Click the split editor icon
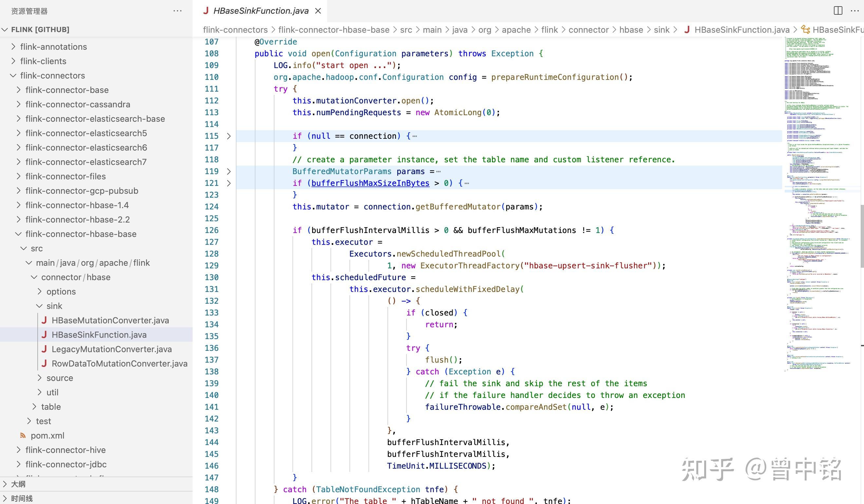This screenshot has width=864, height=504. 837,10
